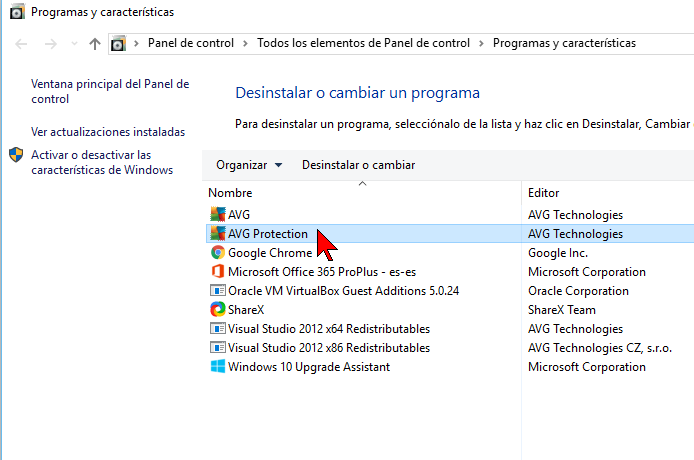Go forward with the right arrow
Image resolution: width=694 pixels, height=460 pixels.
pos(51,43)
